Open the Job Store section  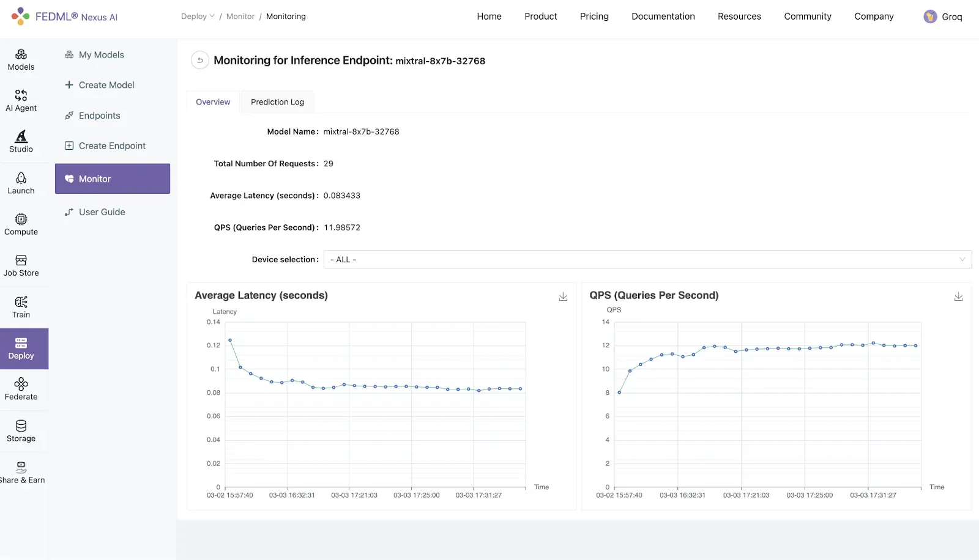point(21,266)
